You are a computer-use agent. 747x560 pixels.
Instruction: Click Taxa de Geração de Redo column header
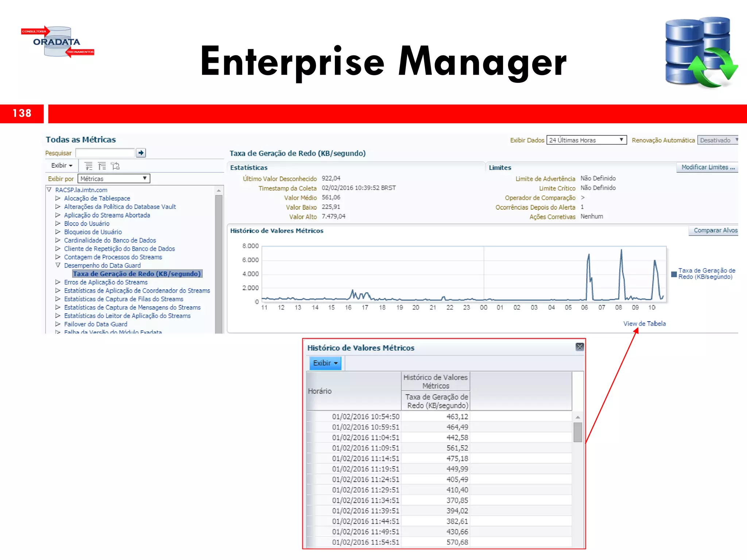tap(436, 401)
